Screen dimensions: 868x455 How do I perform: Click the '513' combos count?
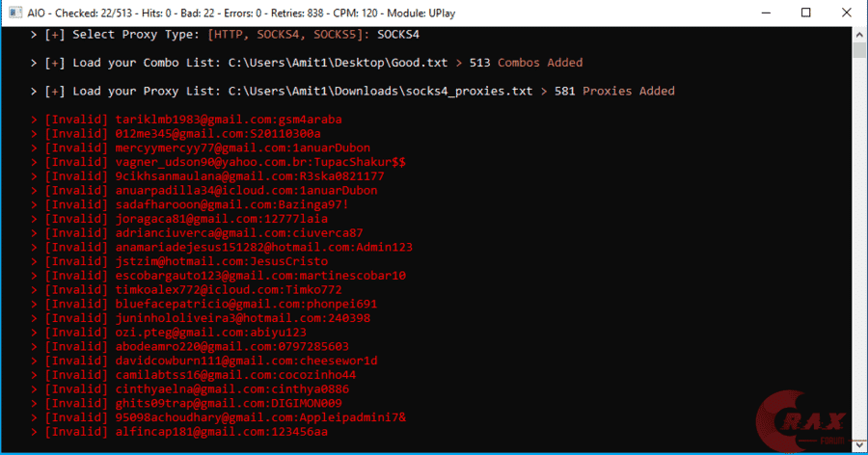tap(479, 63)
